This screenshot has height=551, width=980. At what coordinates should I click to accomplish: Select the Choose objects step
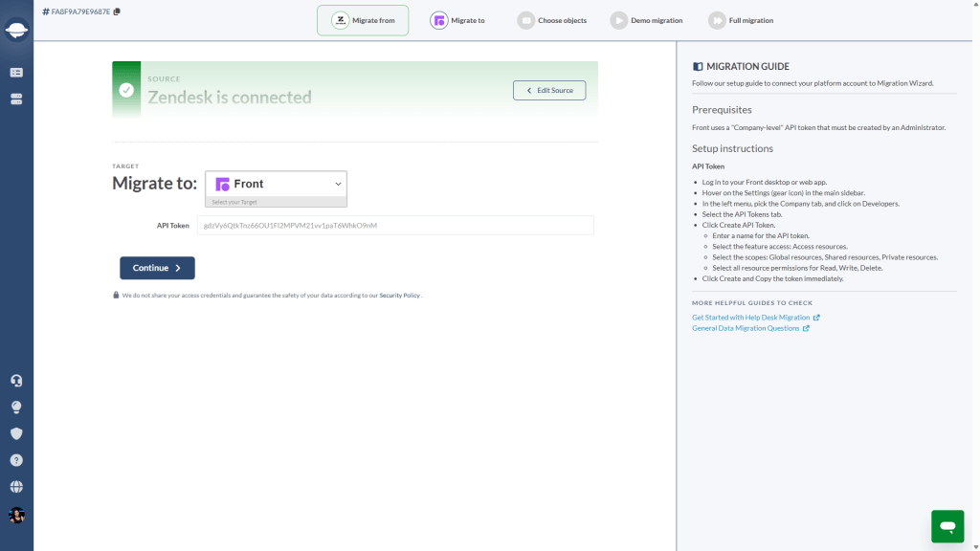[552, 21]
